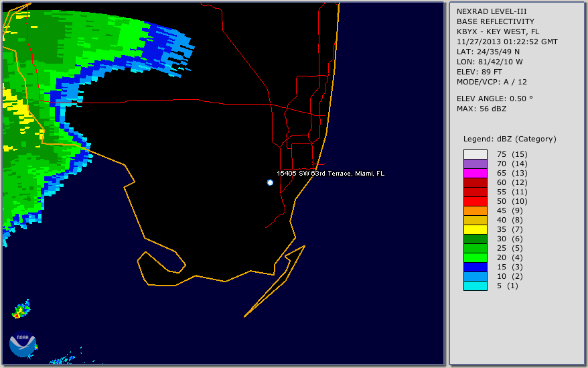
Task: Click the white location marker dot
Action: tap(270, 182)
